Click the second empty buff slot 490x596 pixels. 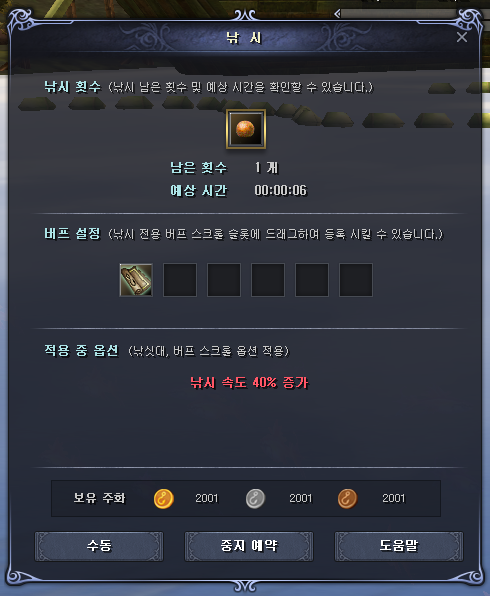pyautogui.click(x=180, y=280)
